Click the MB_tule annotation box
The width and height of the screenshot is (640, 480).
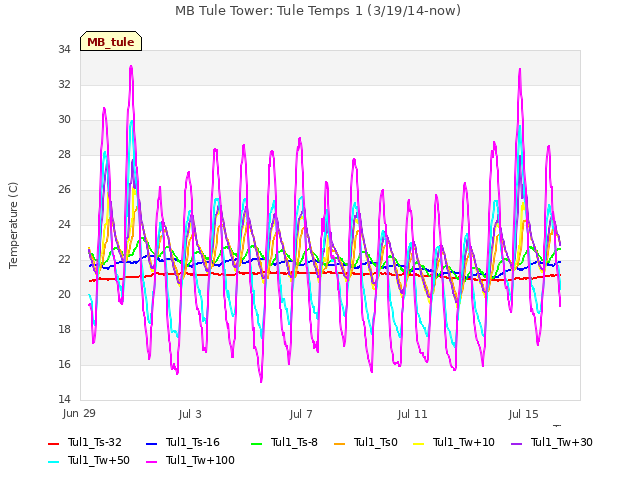click(111, 41)
